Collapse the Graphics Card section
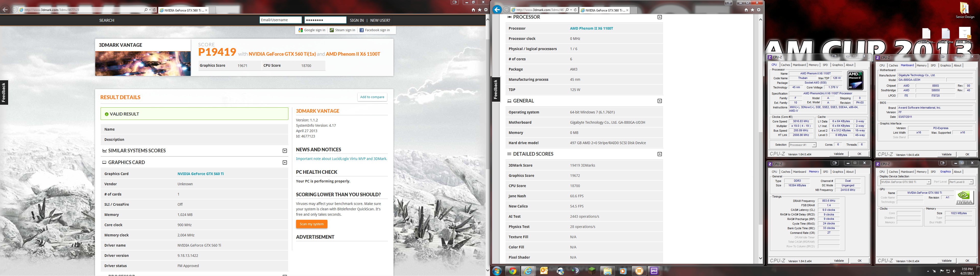Screen dimensions: 980x276 coord(285,162)
